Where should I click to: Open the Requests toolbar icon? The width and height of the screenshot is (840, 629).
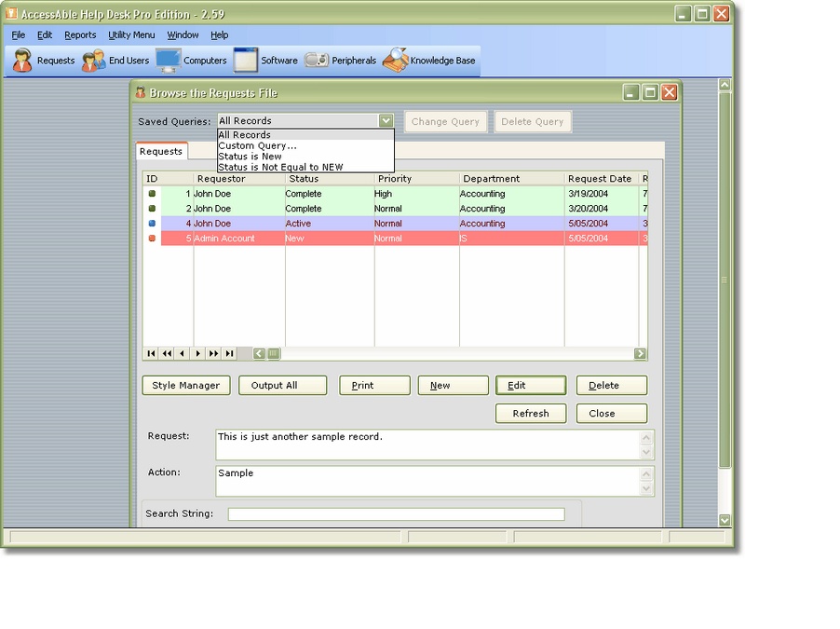click(x=22, y=60)
